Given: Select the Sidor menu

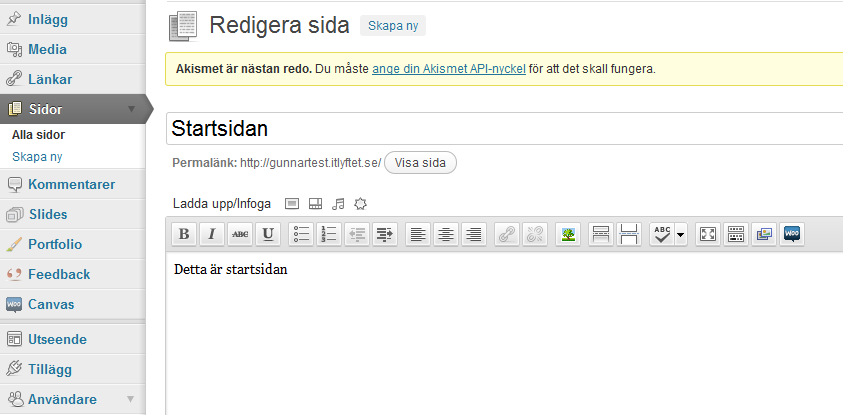Looking at the screenshot, I should pyautogui.click(x=73, y=109).
